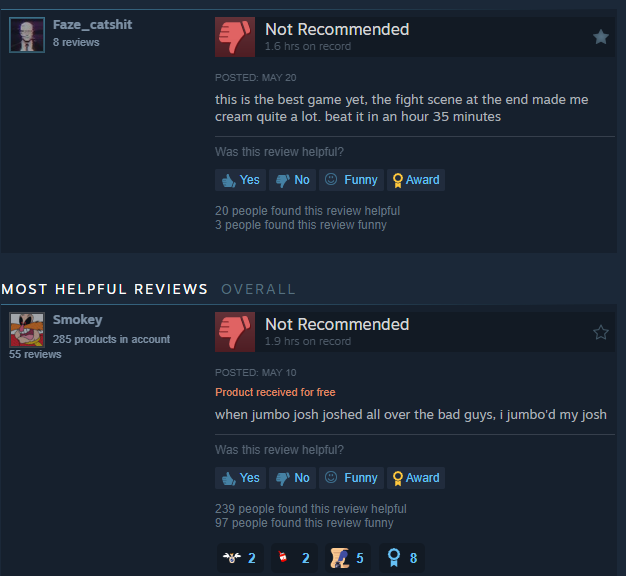Vote No on Faze_catshit's review
Screen dimensions: 626x576
click(x=293, y=180)
